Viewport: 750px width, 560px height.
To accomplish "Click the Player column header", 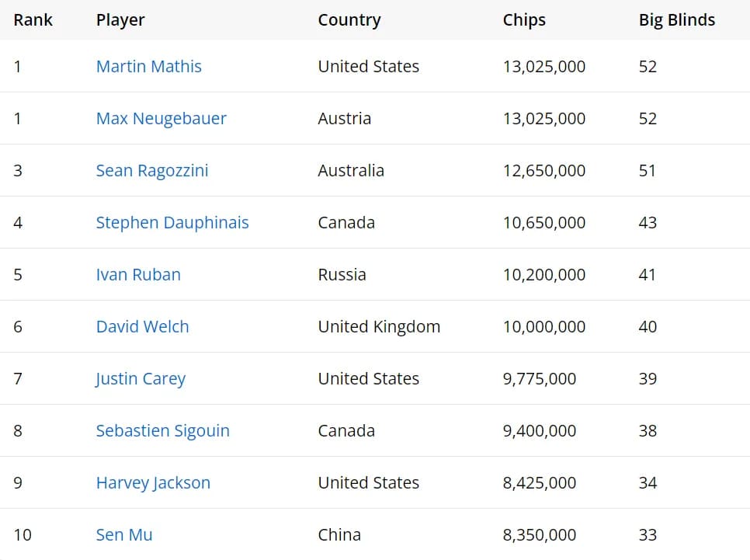I will point(120,20).
